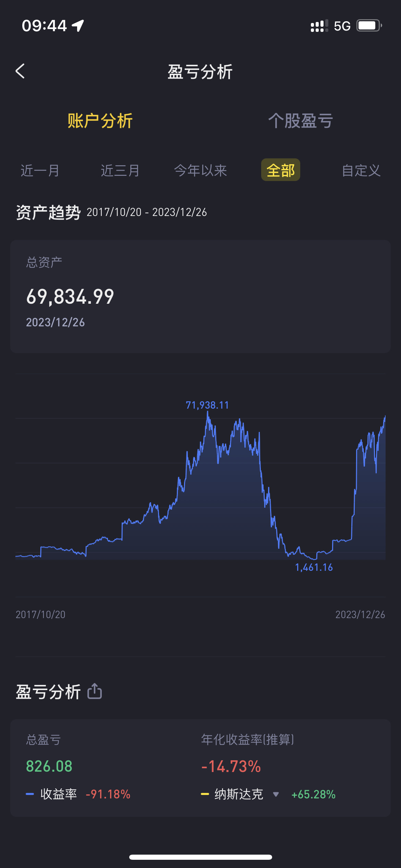Open the 纳斯达克 benchmark dropdown arrow
This screenshot has width=401, height=868.
point(276,794)
